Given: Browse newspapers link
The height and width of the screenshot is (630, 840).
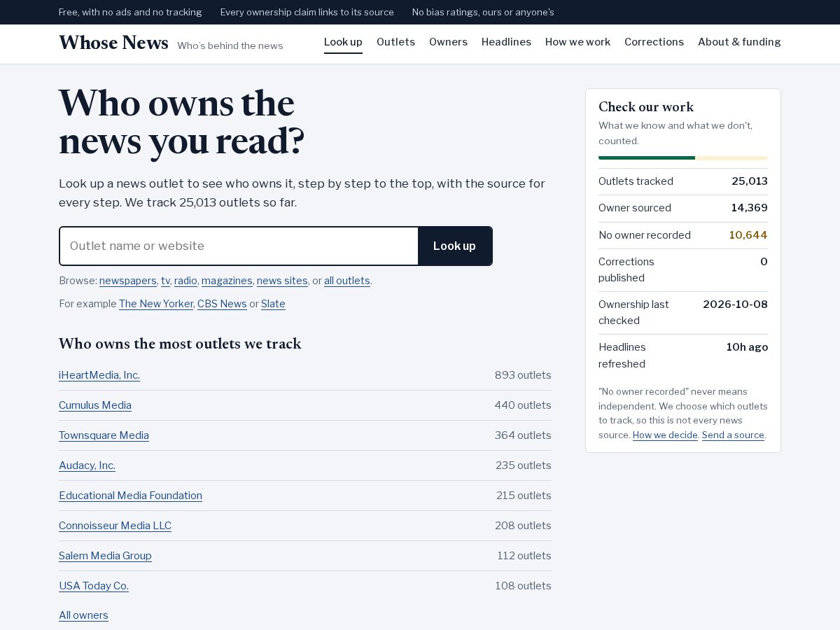Looking at the screenshot, I should (128, 281).
